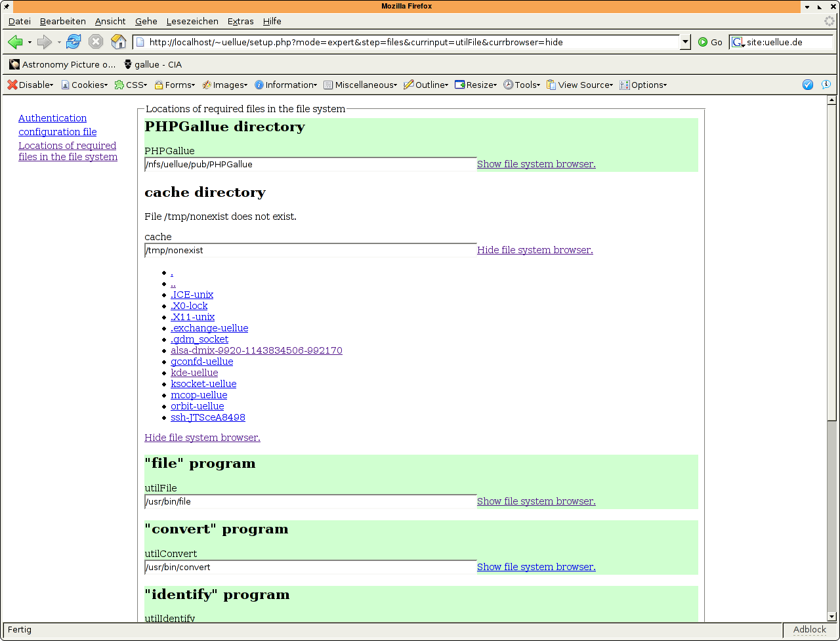Click the Stop loading icon
Viewport: 840px width, 641px height.
pyautogui.click(x=96, y=43)
